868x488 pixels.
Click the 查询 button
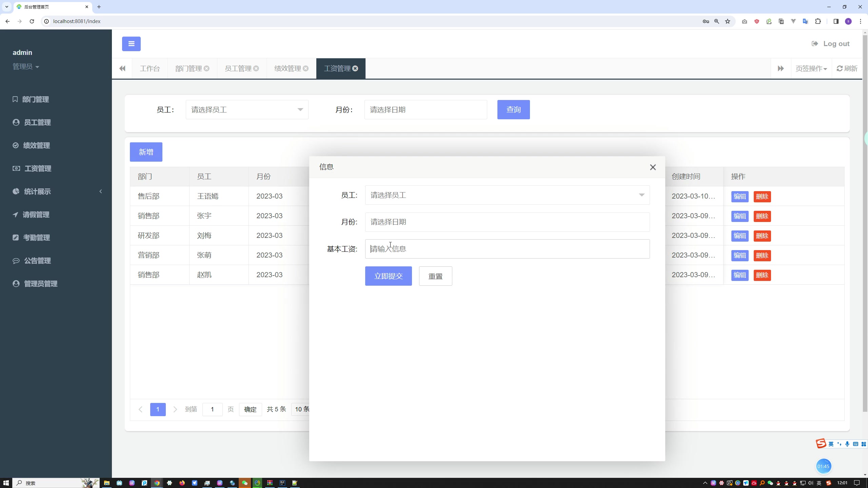pos(513,109)
